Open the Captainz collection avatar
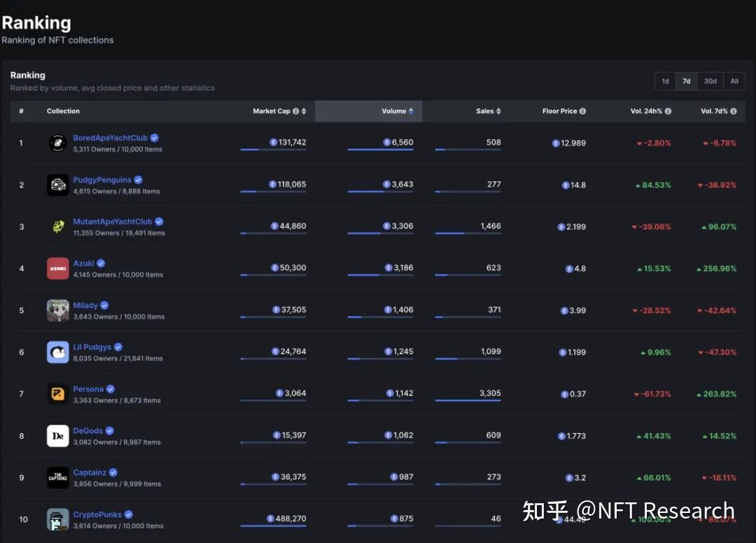The image size is (756, 543). click(x=58, y=477)
